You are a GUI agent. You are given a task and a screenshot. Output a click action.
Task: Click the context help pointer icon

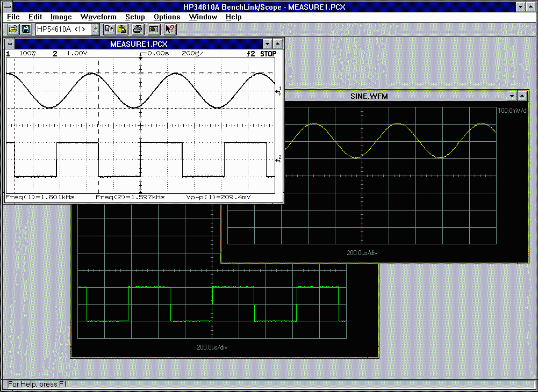click(169, 29)
